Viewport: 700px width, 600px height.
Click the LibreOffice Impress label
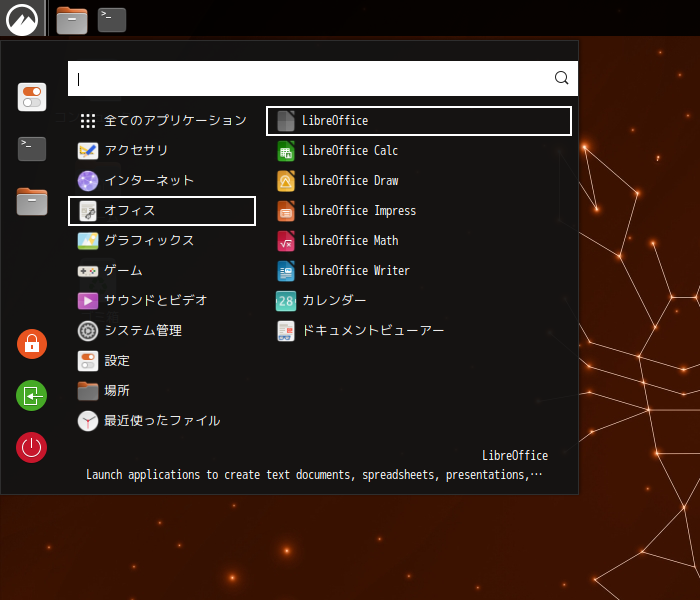click(359, 210)
